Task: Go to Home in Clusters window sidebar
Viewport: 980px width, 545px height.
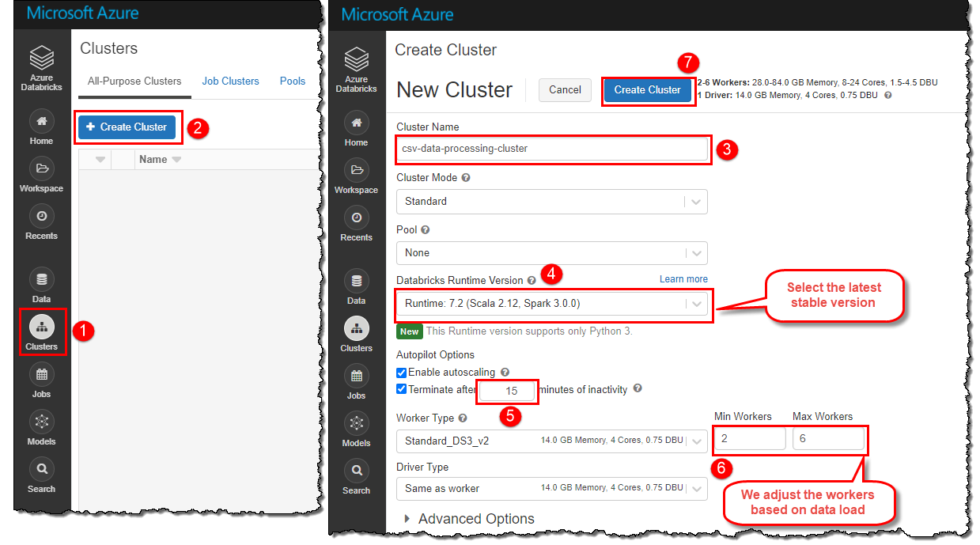Action: 41,127
